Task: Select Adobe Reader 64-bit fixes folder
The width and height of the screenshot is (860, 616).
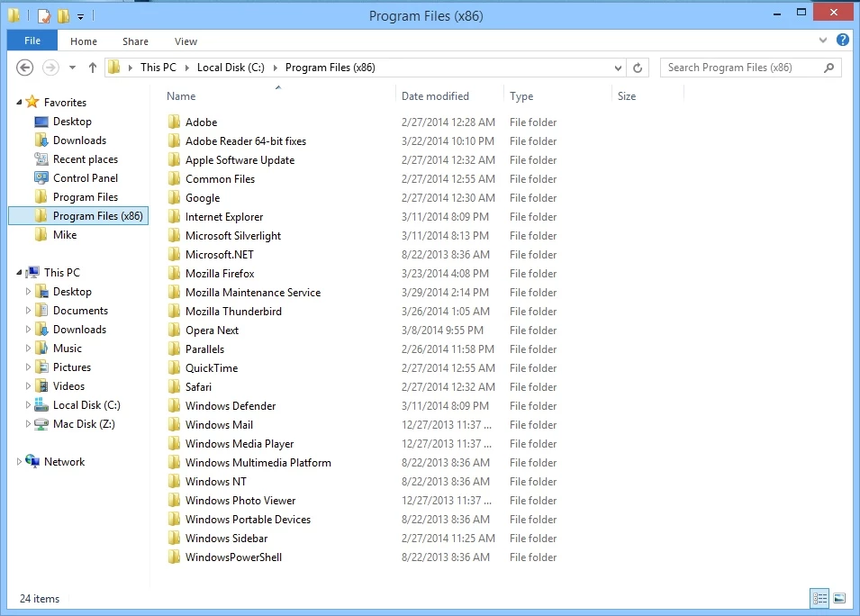Action: tap(246, 141)
